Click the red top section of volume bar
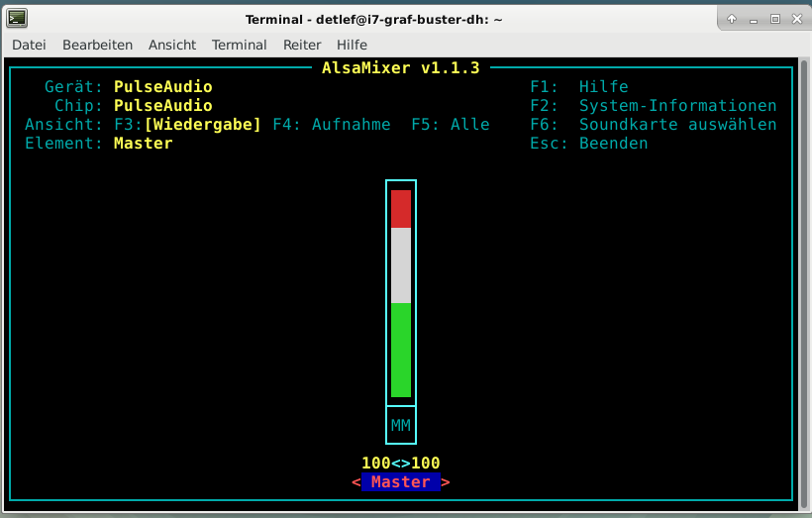 tap(401, 209)
